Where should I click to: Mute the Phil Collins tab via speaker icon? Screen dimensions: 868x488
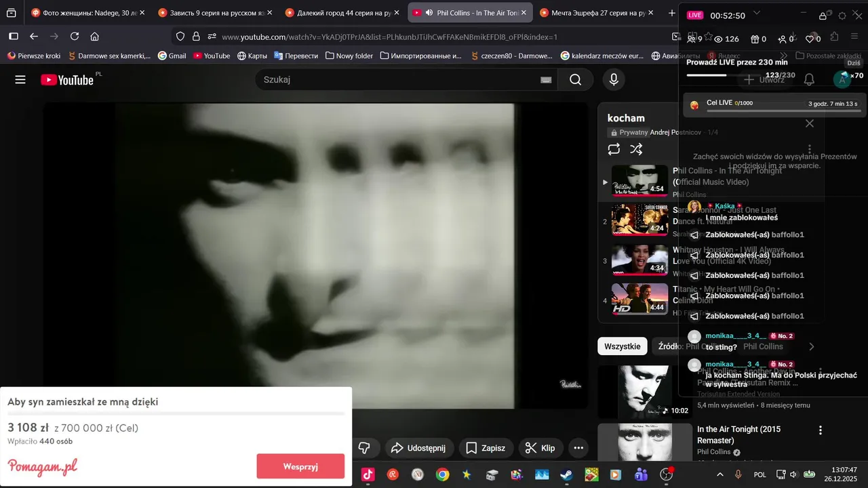point(429,13)
